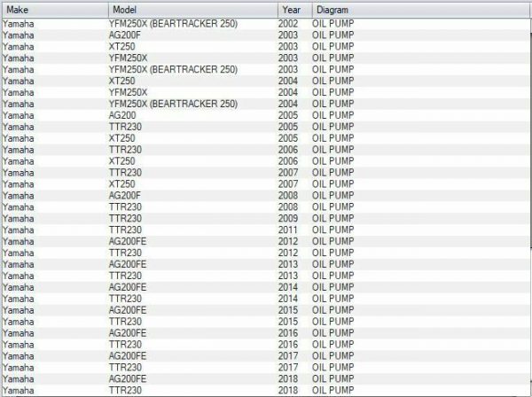The image size is (532, 397).
Task: Select the TTR230 model in the 2015 row
Action: 125,322
